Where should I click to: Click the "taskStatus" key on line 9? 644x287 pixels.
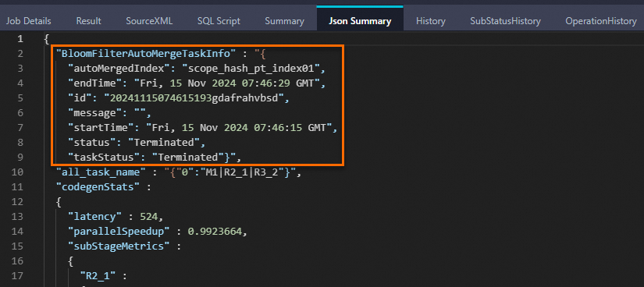[x=105, y=158]
